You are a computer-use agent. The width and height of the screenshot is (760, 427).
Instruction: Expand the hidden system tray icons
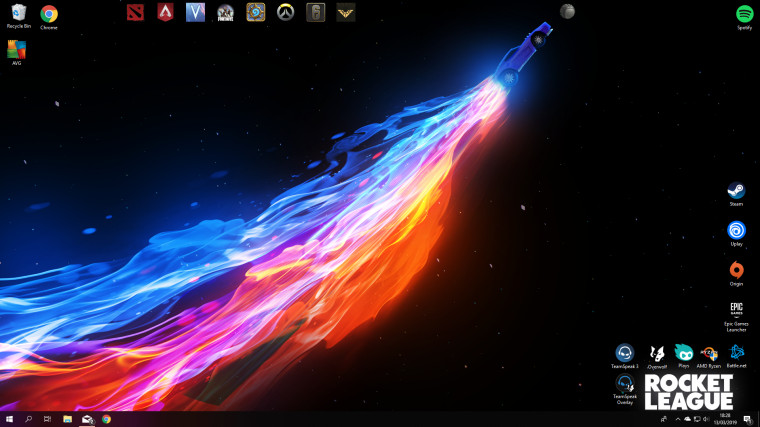pos(678,419)
